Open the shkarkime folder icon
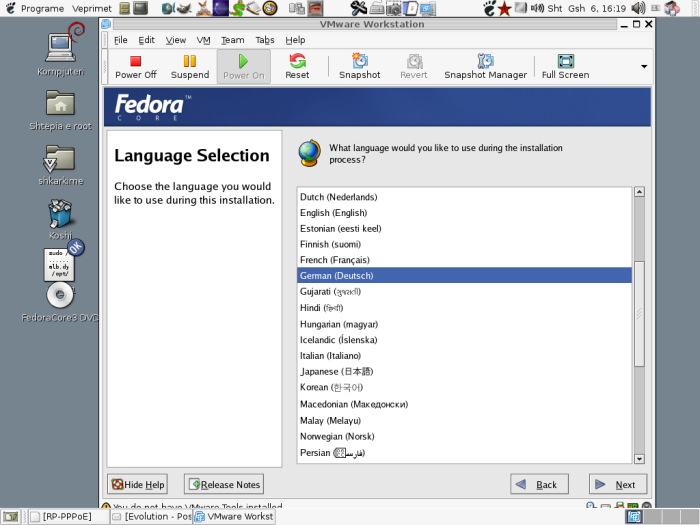 (x=60, y=164)
